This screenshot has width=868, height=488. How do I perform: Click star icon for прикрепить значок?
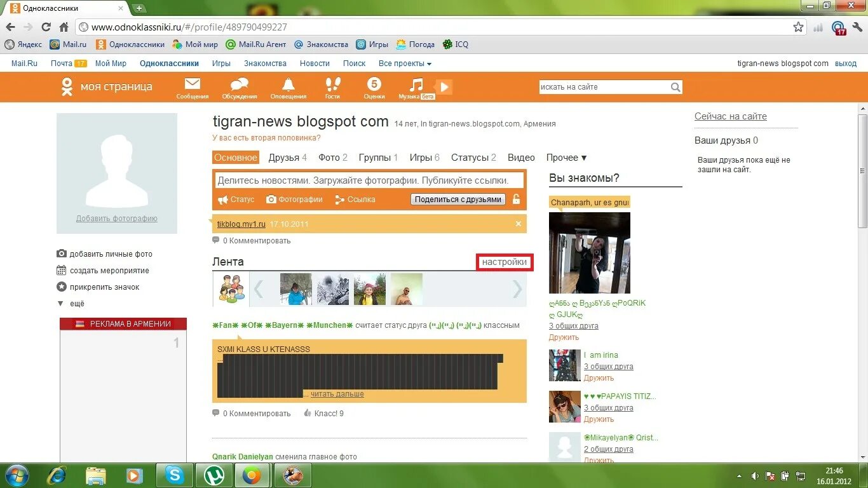click(x=62, y=287)
